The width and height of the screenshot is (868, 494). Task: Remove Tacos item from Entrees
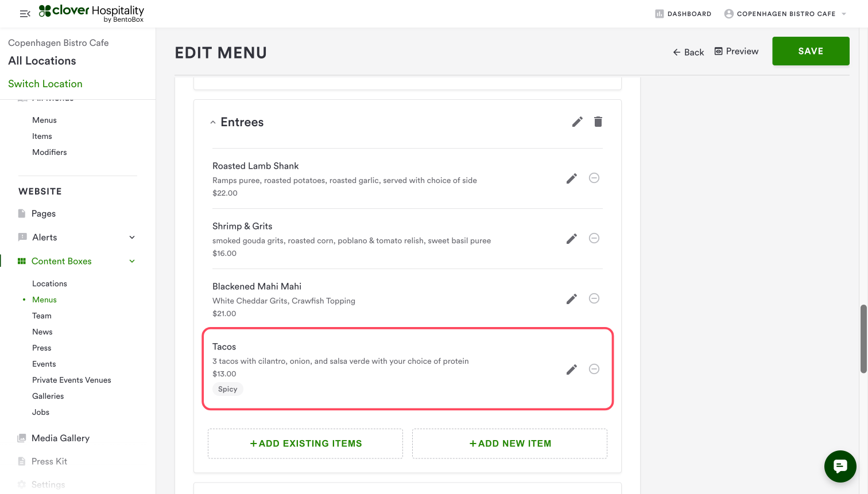pyautogui.click(x=594, y=369)
